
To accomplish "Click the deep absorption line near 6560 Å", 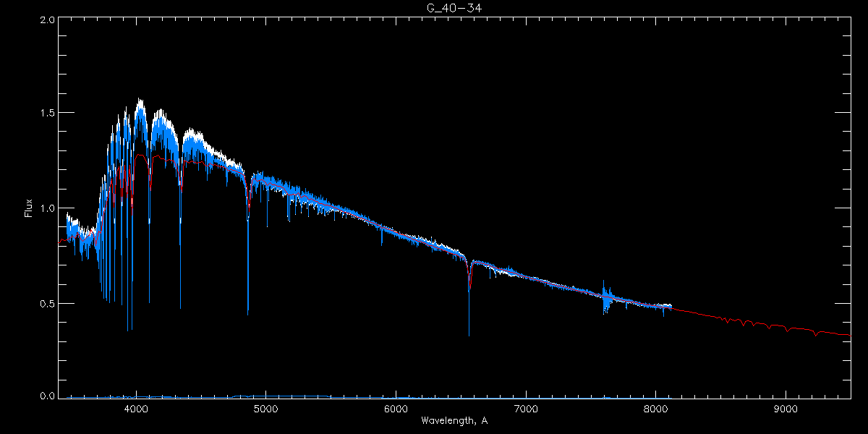I will pos(469,298).
